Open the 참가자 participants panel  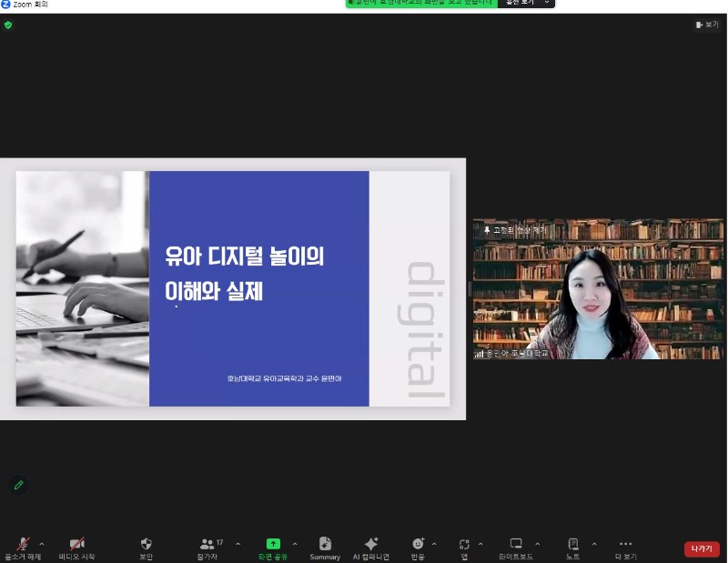[x=209, y=545]
